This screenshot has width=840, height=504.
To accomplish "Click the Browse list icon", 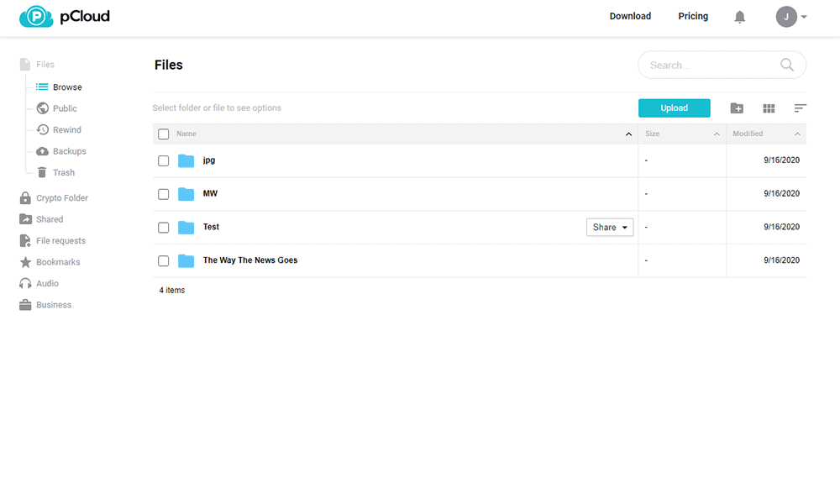I will [x=42, y=87].
